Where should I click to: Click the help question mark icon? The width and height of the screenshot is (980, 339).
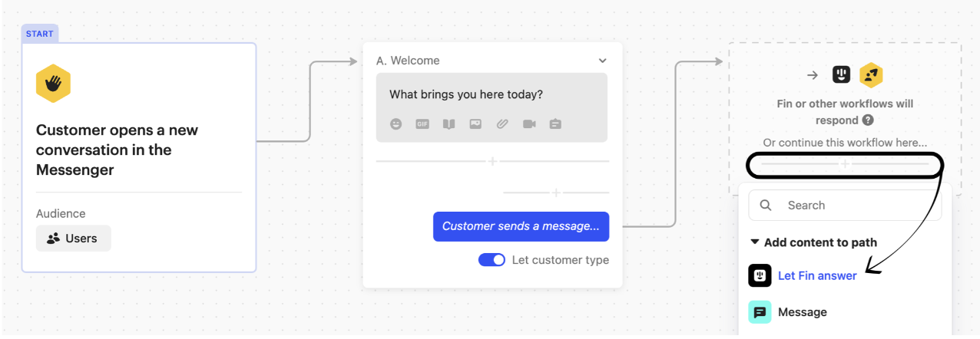pyautogui.click(x=868, y=120)
